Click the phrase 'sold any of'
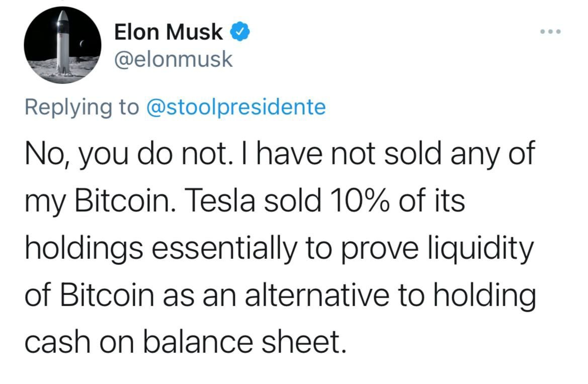This screenshot has width=588, height=384. coord(459,155)
